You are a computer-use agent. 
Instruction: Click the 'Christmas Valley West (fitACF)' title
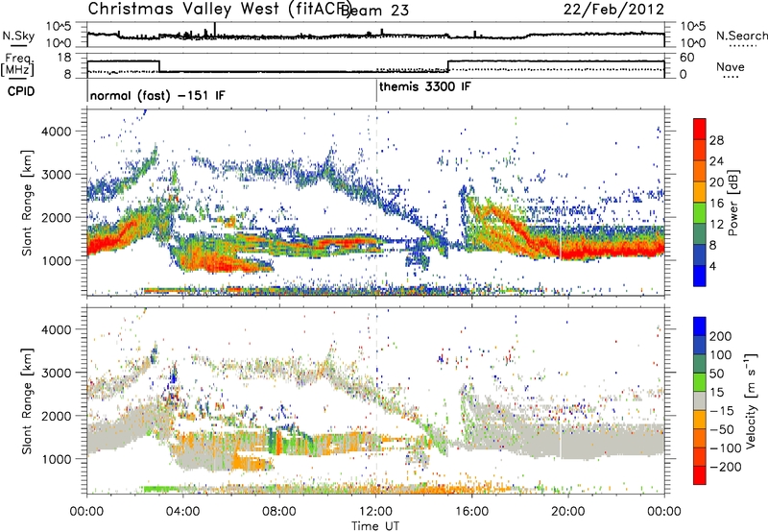[219, 10]
